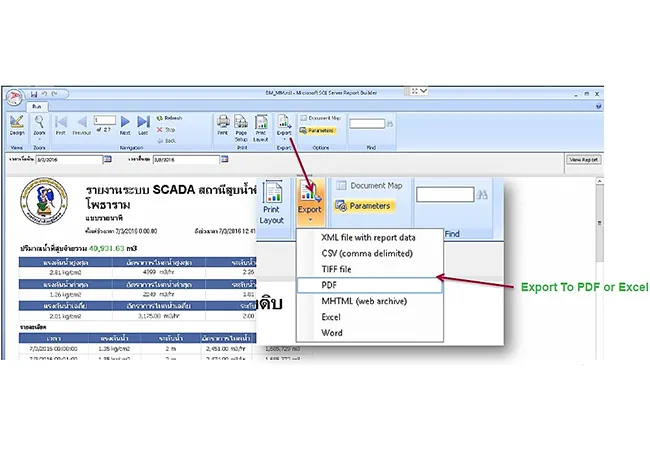Click the SCADA report title text
Image resolution: width=650 pixels, height=450 pixels.
[x=171, y=197]
